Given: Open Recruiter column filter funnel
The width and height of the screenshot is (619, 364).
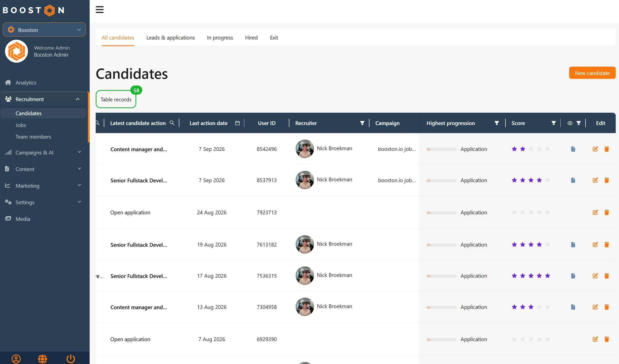Looking at the screenshot, I should tap(362, 123).
